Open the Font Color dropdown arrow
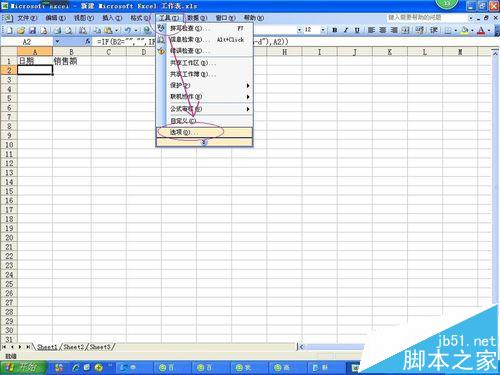The image size is (500, 375). click(488, 31)
